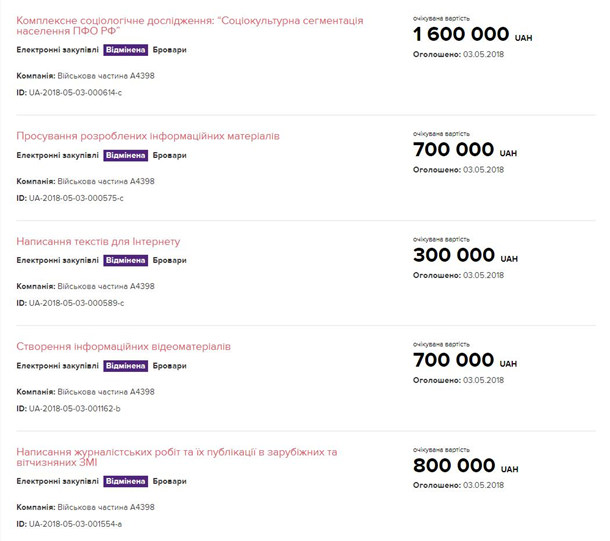Open the "Написання текстів для Інтернету" tender
The height and width of the screenshot is (541, 610).
tap(98, 241)
